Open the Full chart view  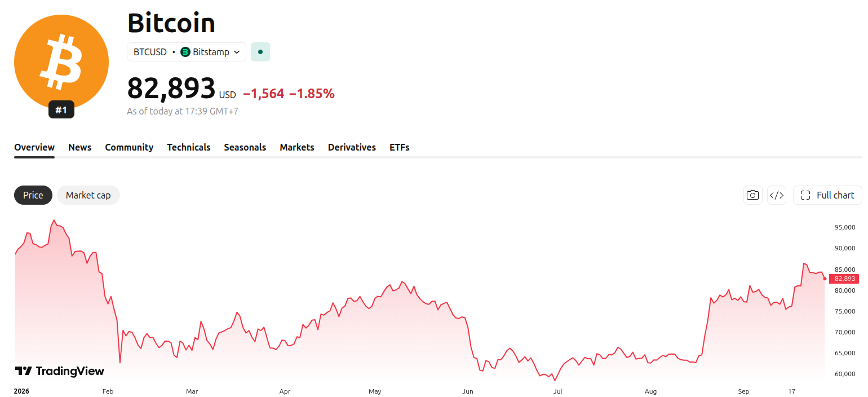(827, 195)
